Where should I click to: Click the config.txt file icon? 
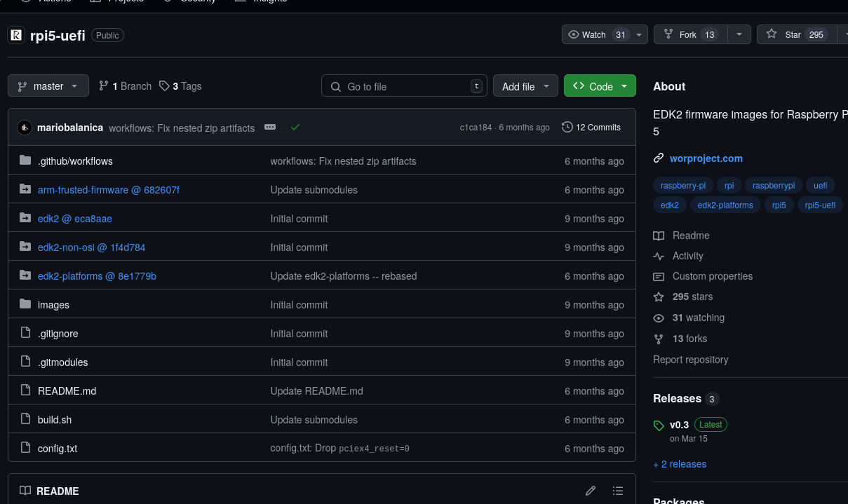(x=25, y=448)
